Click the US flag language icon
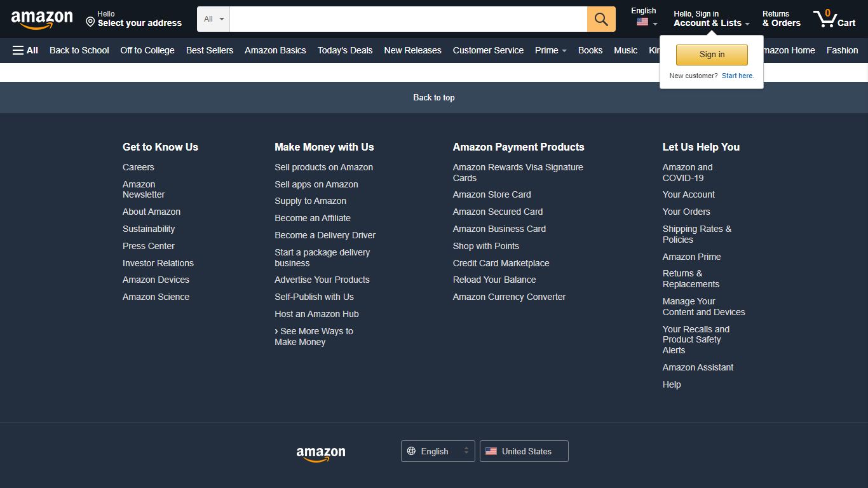Viewport: 868px width, 488px height. click(x=642, y=22)
